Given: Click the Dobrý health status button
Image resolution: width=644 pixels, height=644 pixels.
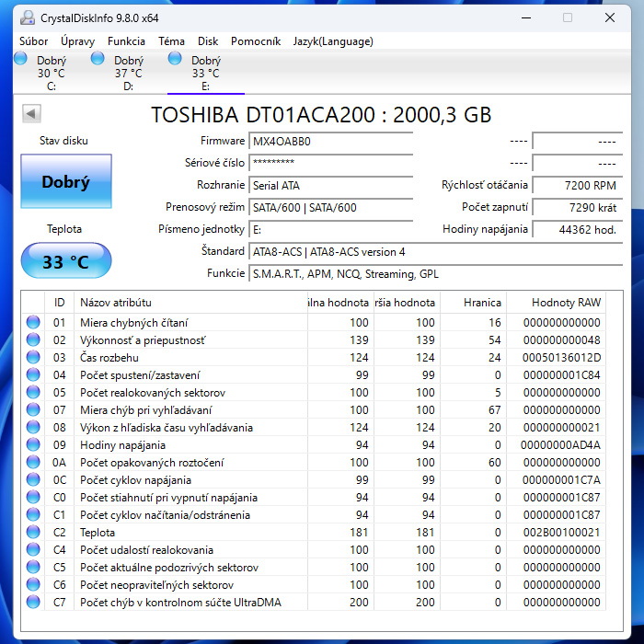Looking at the screenshot, I should coord(65,181).
